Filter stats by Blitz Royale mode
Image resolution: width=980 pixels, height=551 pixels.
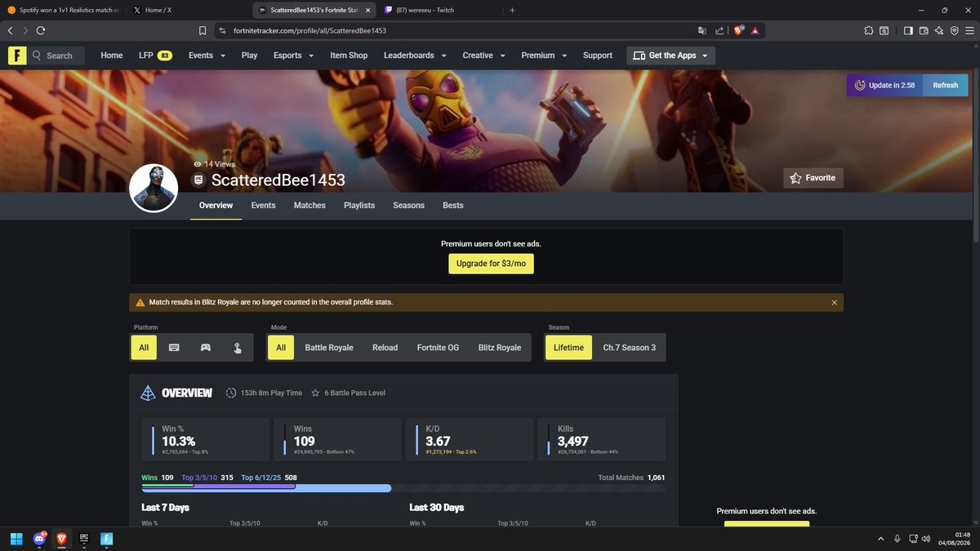500,348
